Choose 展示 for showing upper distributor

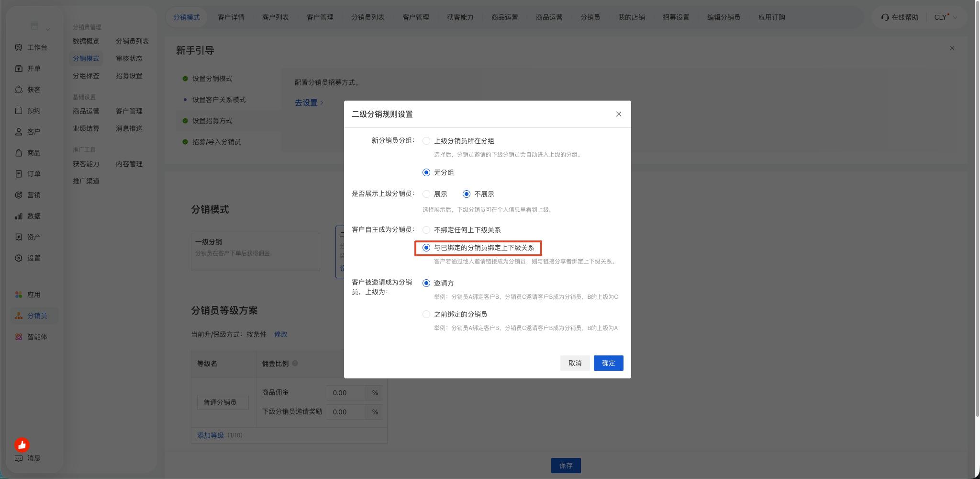(x=426, y=194)
